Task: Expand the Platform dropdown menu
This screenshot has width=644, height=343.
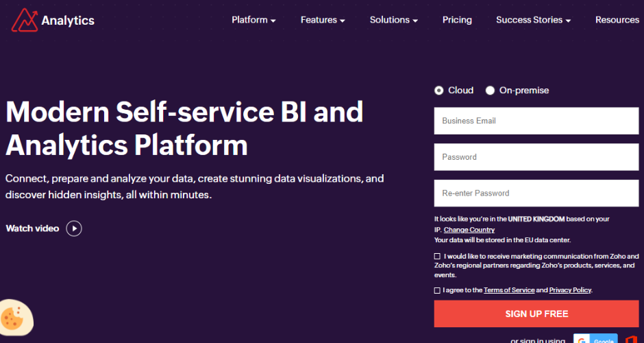Action: 253,20
